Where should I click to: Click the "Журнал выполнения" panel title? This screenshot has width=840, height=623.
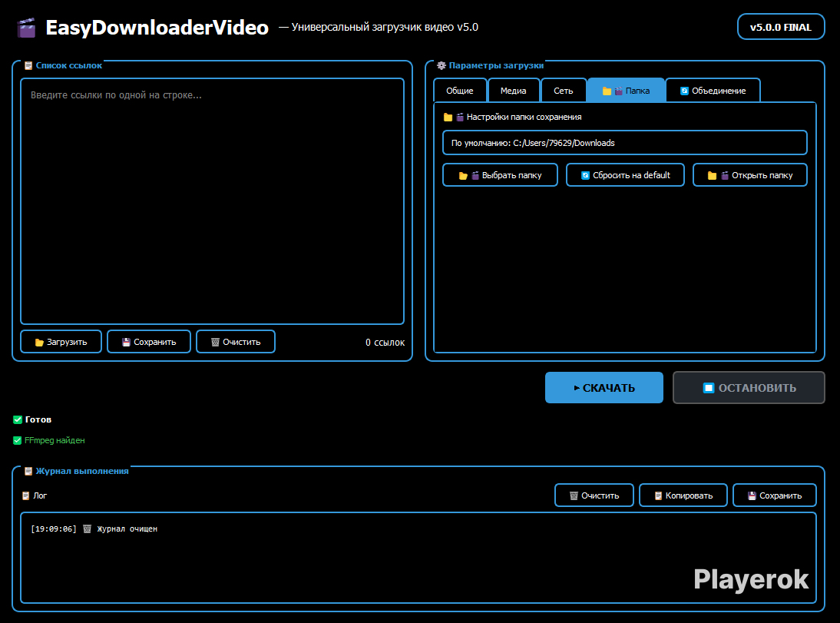[82, 471]
